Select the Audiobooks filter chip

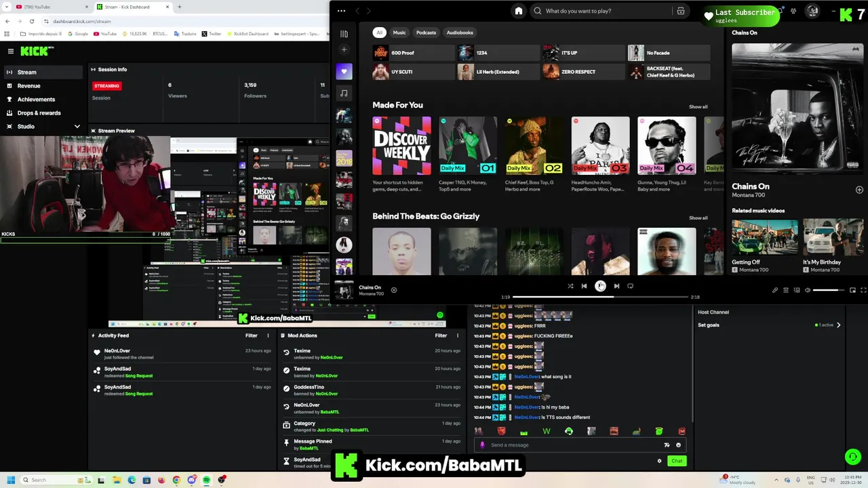coord(460,33)
